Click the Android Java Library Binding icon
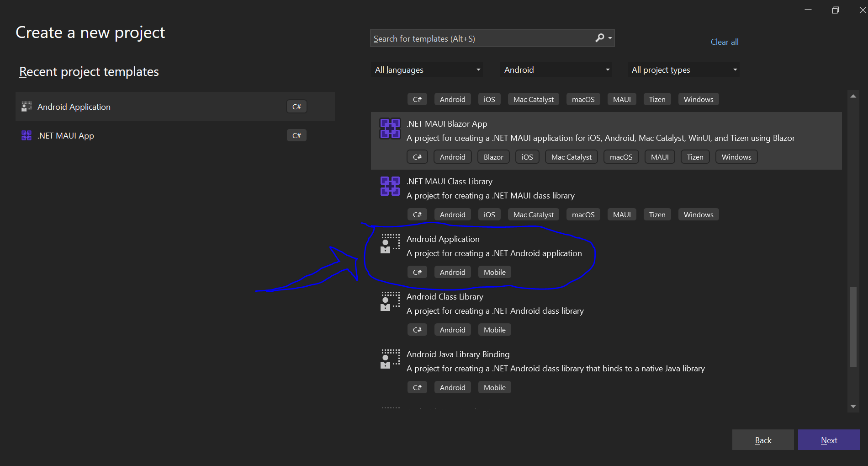 (390, 359)
